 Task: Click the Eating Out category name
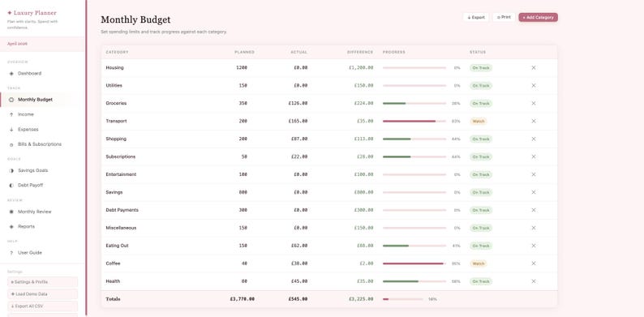click(x=117, y=246)
